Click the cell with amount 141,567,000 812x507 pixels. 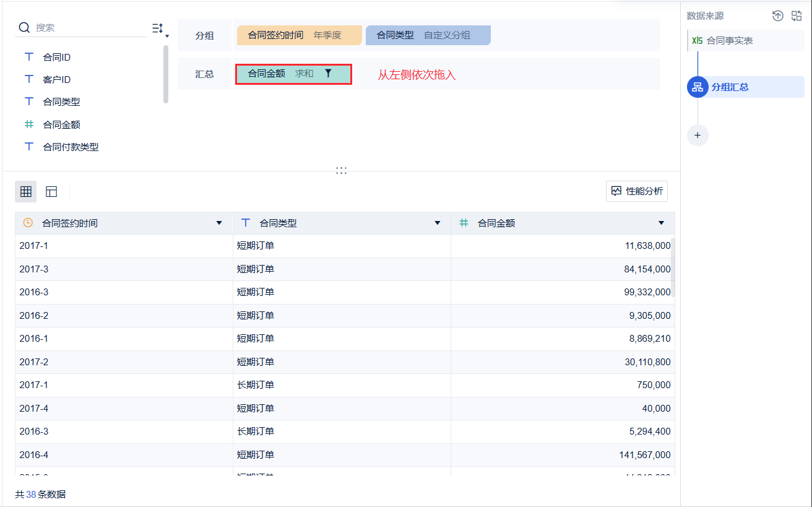[562, 455]
